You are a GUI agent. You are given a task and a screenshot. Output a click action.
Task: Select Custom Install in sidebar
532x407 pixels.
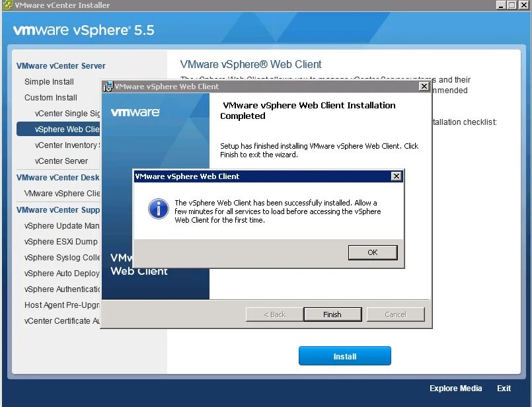point(51,98)
